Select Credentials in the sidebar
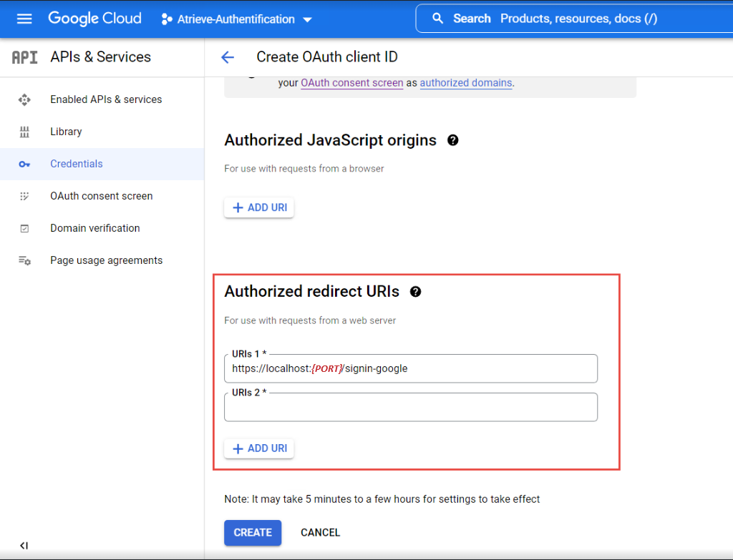The width and height of the screenshot is (733, 560). [x=77, y=164]
